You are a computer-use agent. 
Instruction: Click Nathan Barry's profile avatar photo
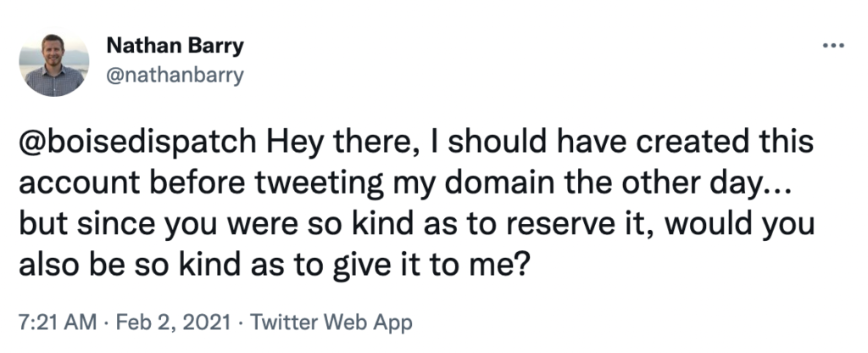(x=53, y=66)
